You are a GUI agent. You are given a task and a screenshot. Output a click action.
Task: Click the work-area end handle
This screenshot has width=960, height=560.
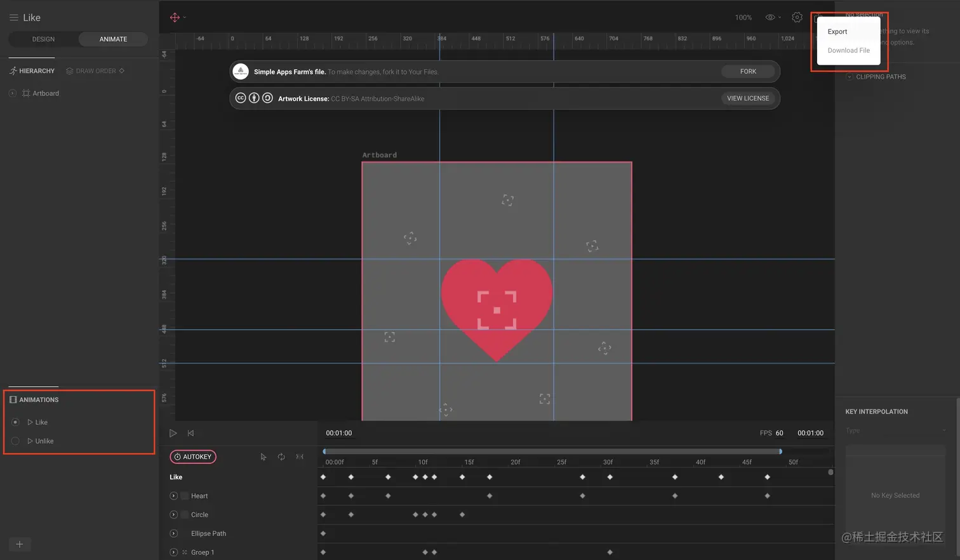780,451
